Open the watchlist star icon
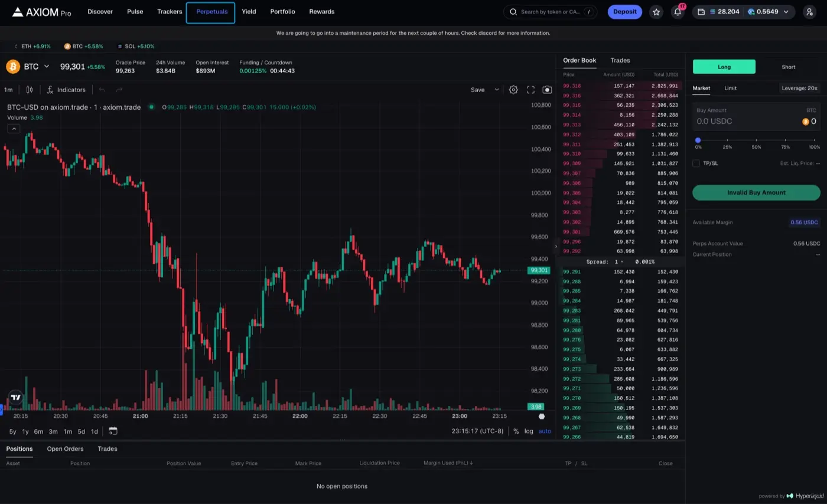Screen dimensions: 827x504 coord(656,12)
